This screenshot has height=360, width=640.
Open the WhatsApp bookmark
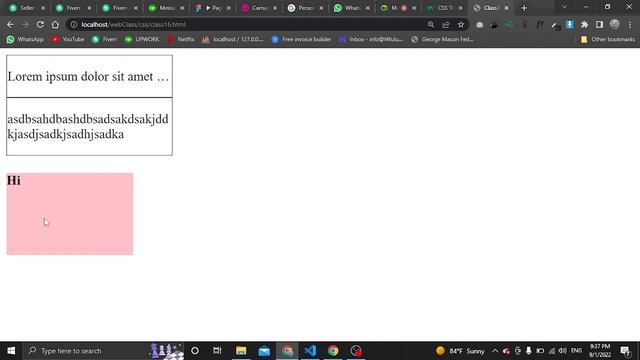coord(25,39)
